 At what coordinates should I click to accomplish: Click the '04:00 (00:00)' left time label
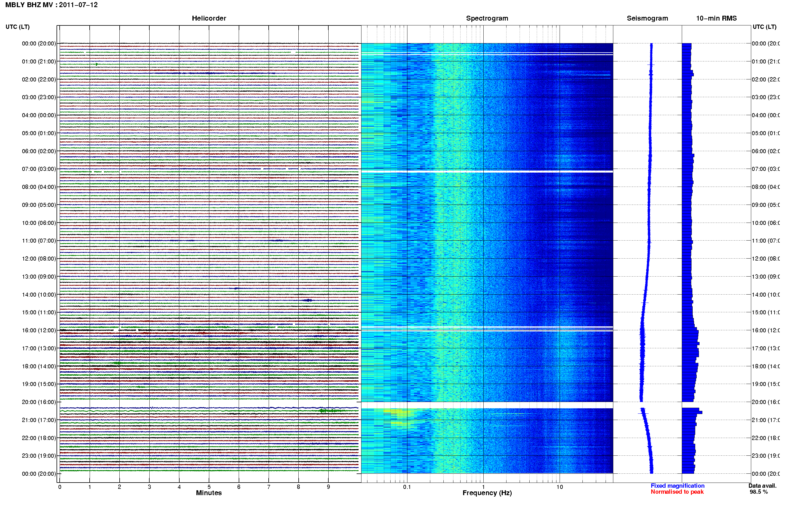coord(39,115)
